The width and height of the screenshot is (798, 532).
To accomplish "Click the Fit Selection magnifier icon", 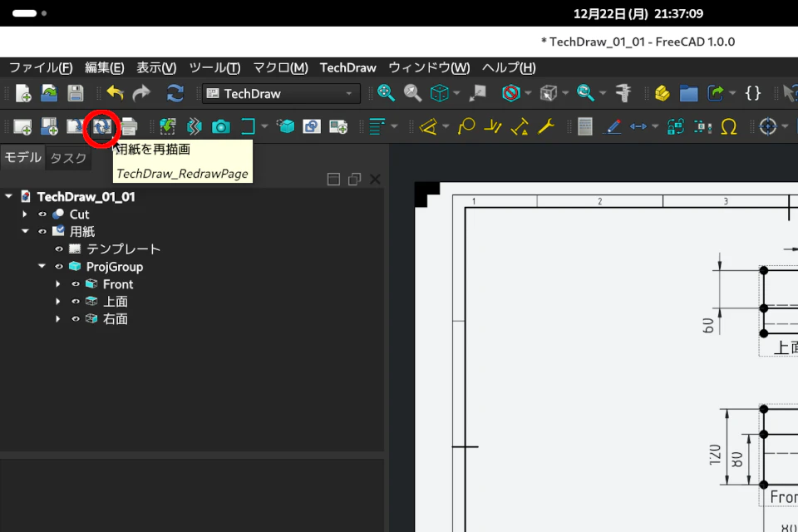I will point(412,92).
